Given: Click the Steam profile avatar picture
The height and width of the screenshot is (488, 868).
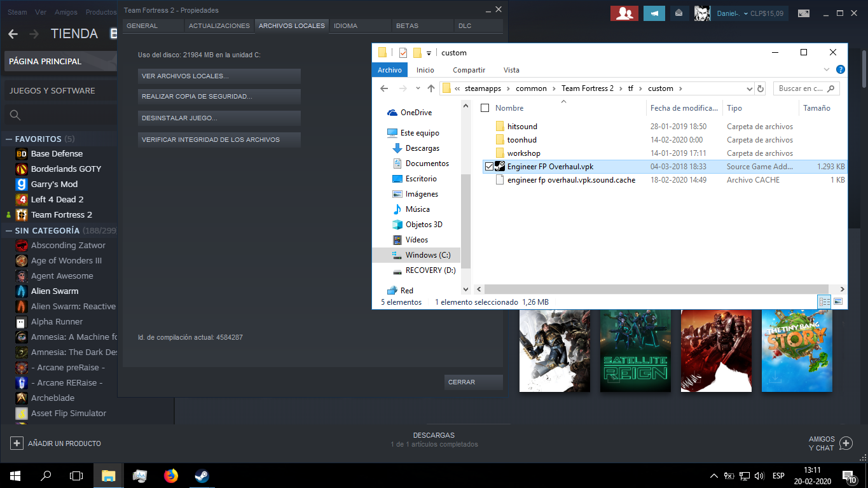Looking at the screenshot, I should pyautogui.click(x=702, y=13).
